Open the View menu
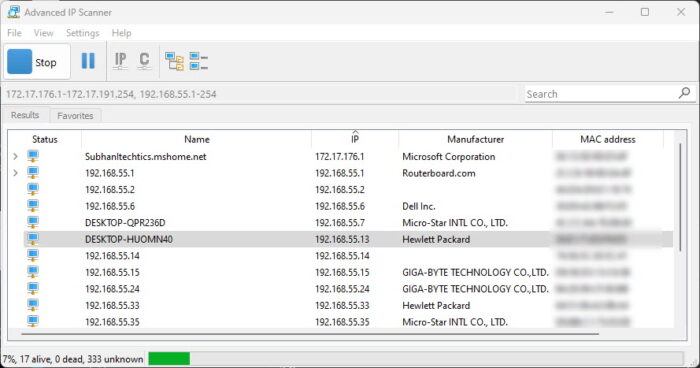 44,33
